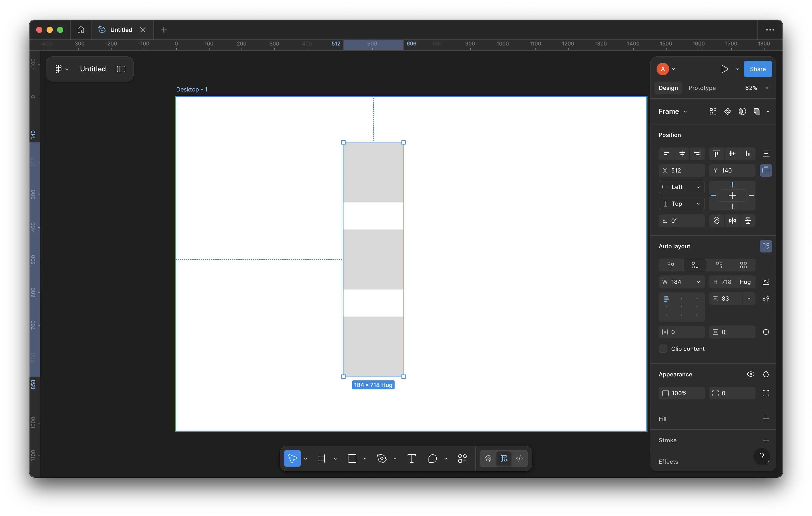Screen dimensions: 812x516
Task: Switch to Dev Mode code icon
Action: (x=519, y=458)
